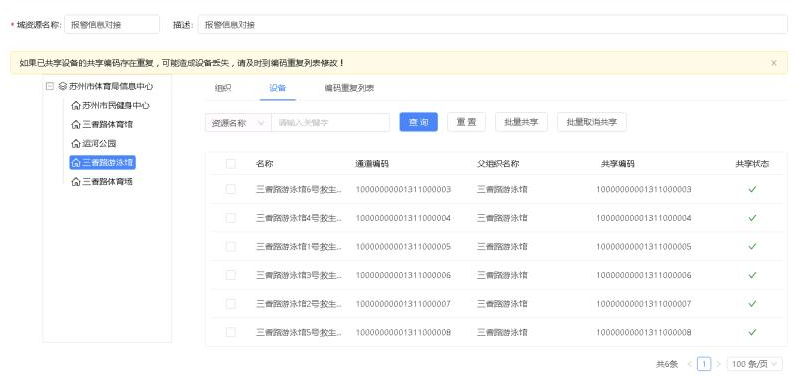Click the layers icon beside 苏州市体育局信息中心
Screen dimensions: 794x379
coord(63,87)
